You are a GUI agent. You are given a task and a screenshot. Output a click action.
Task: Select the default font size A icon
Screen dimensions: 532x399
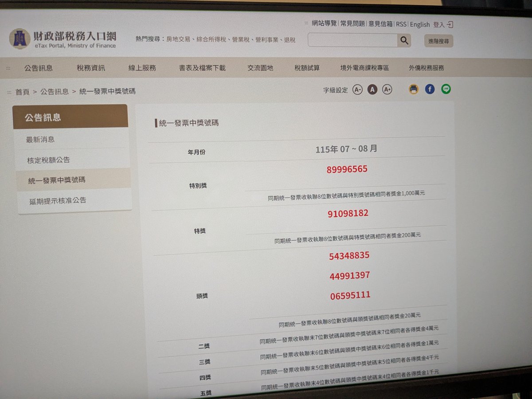click(372, 90)
